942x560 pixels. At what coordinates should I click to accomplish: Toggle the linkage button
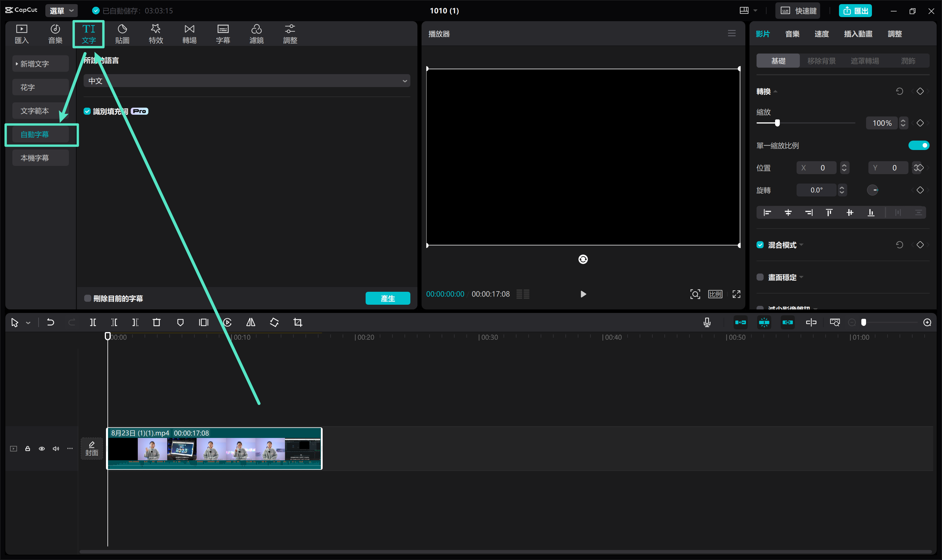click(787, 322)
